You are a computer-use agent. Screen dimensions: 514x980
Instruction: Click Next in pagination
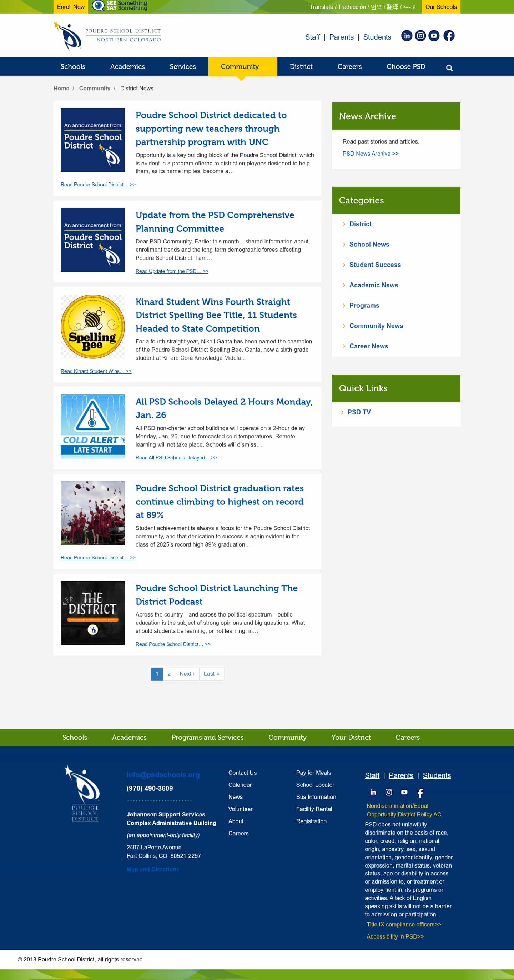[187, 674]
